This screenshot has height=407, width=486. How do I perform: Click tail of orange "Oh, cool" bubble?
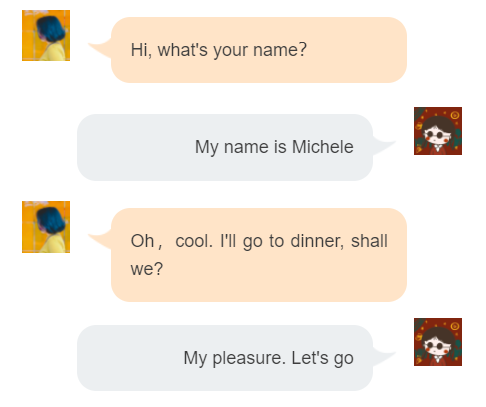point(100,239)
